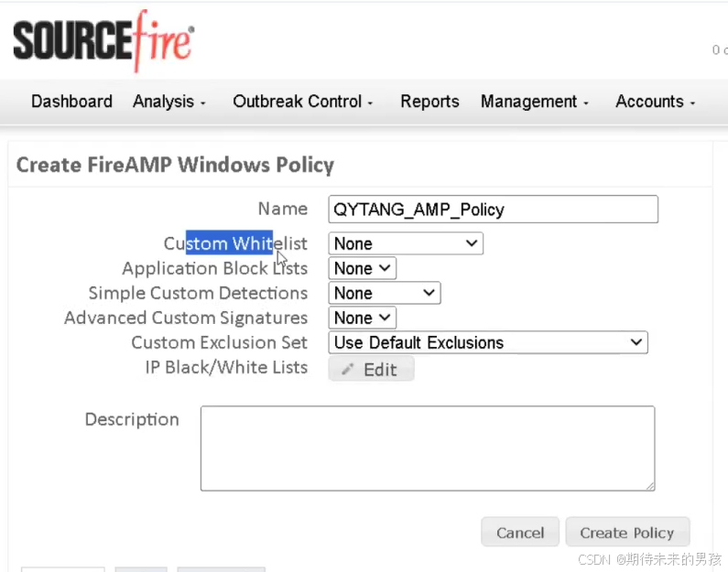Open the Accounts menu
Viewport: 728px width, 572px height.
(x=655, y=102)
